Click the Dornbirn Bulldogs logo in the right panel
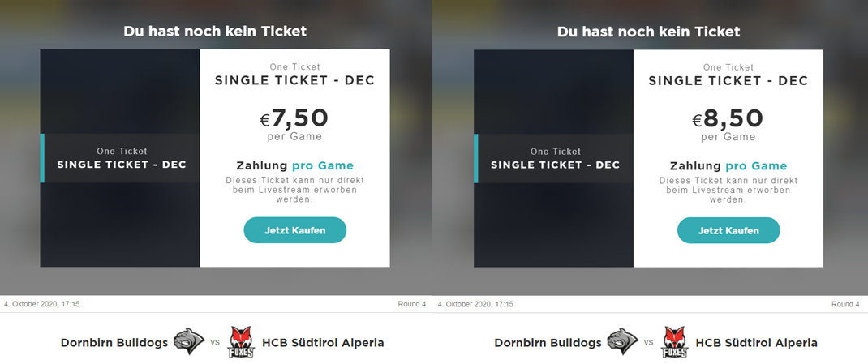 point(622,342)
